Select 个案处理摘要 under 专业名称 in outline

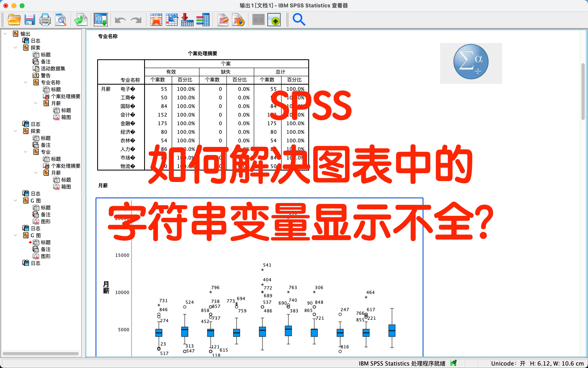tap(66, 96)
